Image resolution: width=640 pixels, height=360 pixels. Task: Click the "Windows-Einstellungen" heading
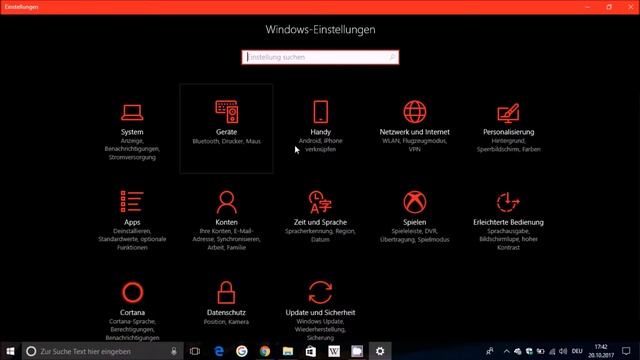(320, 29)
